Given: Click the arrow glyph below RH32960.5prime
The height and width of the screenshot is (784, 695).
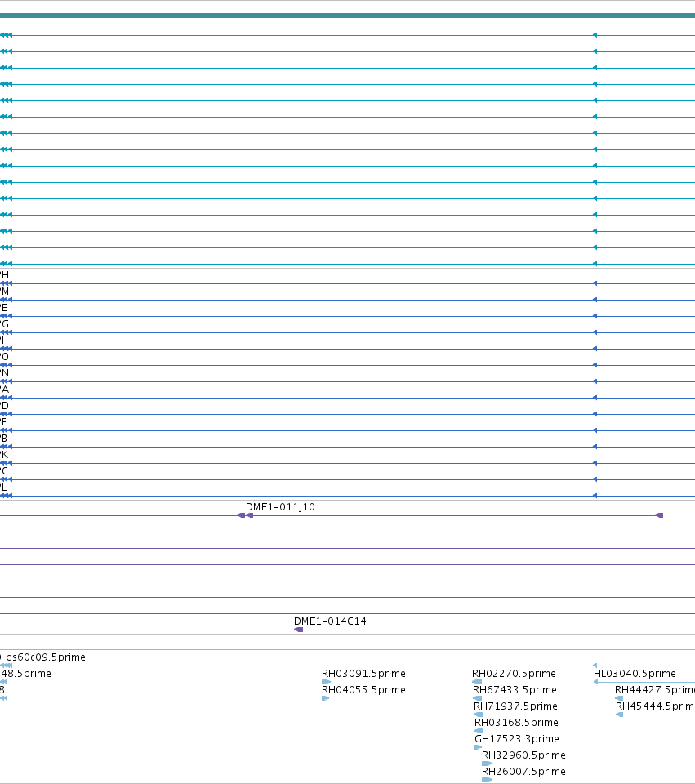Looking at the screenshot, I should pyautogui.click(x=487, y=764).
